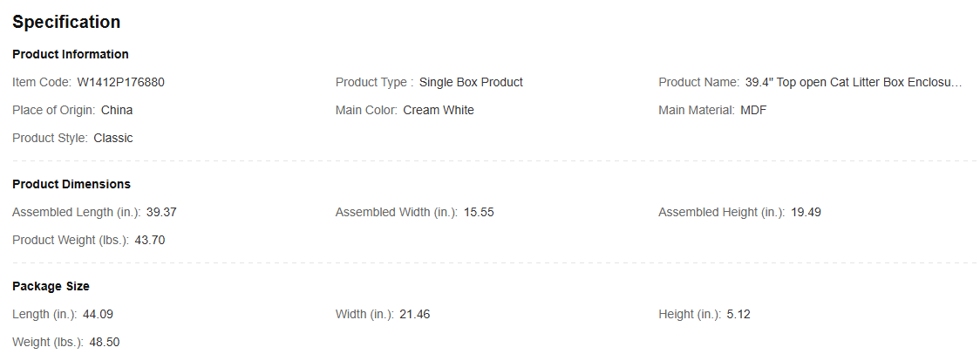Select the Product Dimensions section title
The image size is (980, 361).
coord(71,184)
